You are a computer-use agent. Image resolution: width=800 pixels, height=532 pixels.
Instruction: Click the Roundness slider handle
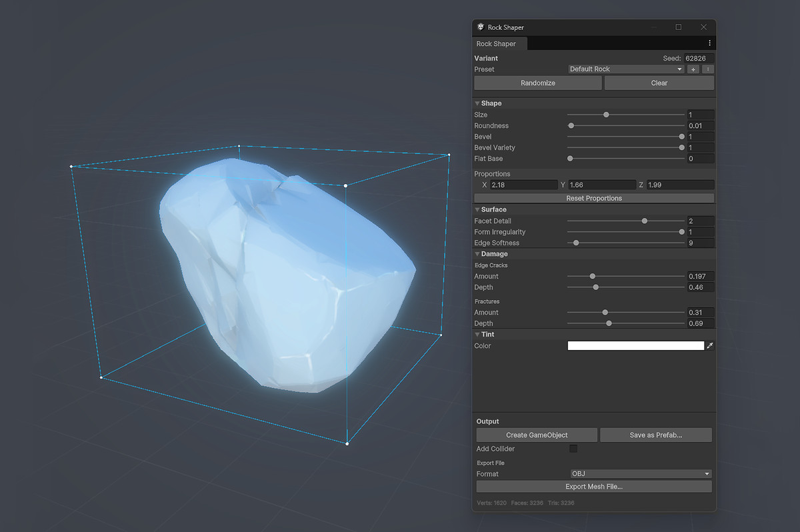pyautogui.click(x=571, y=126)
